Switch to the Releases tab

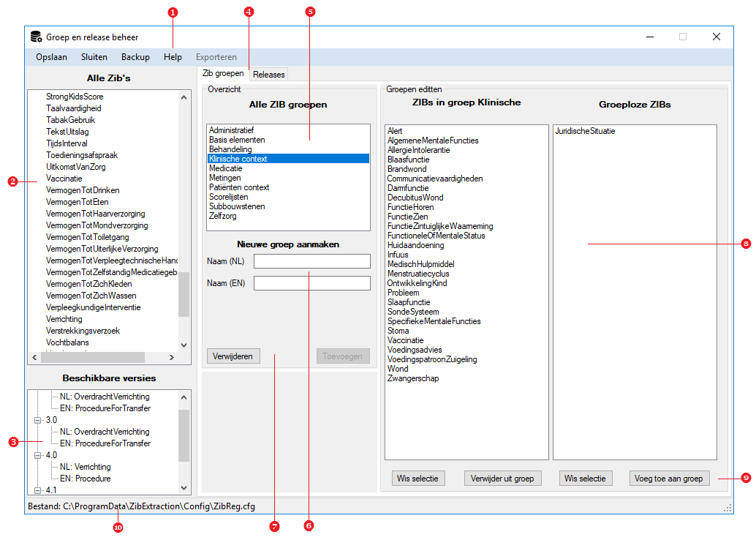tap(268, 75)
